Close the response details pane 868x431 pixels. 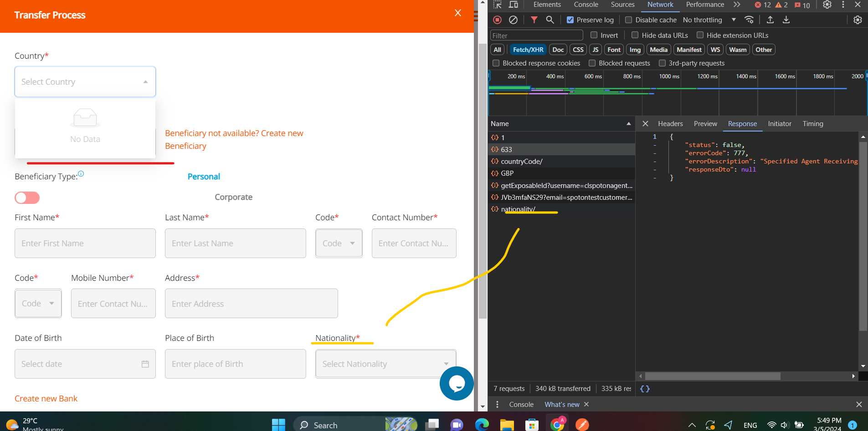pos(645,124)
